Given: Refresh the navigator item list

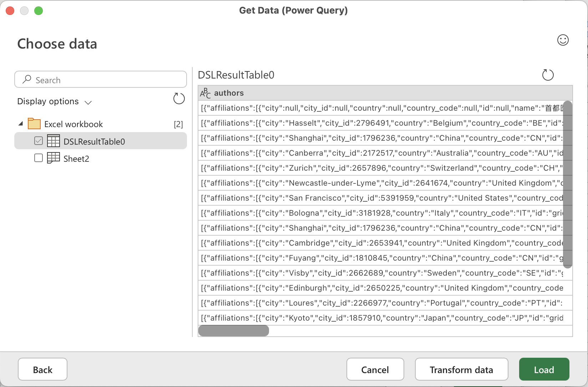Looking at the screenshot, I should (x=179, y=99).
